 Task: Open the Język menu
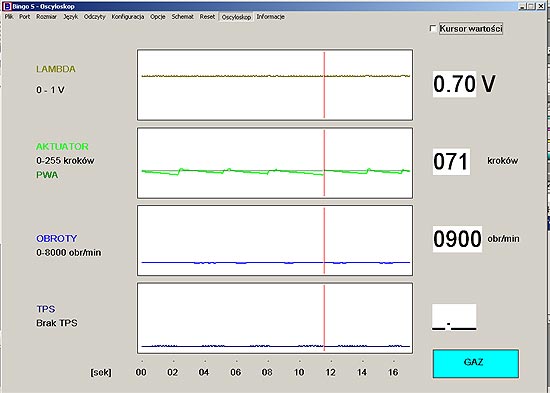pyautogui.click(x=71, y=17)
